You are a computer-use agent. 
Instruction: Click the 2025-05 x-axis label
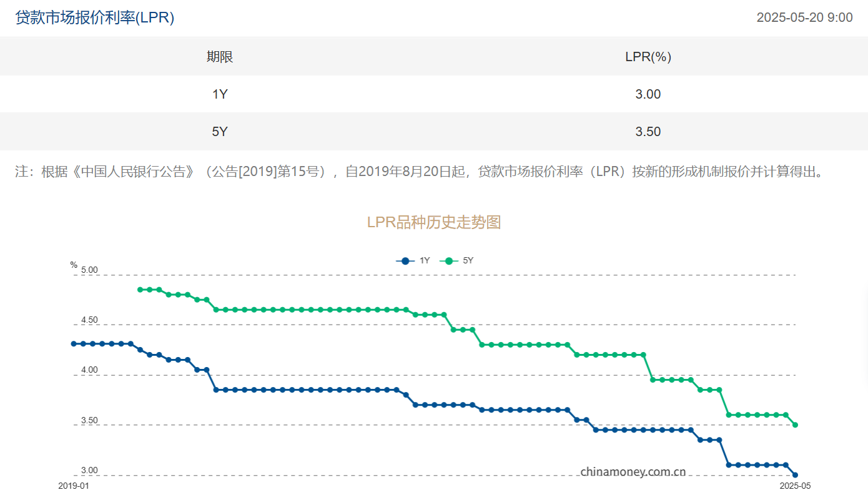tap(795, 485)
